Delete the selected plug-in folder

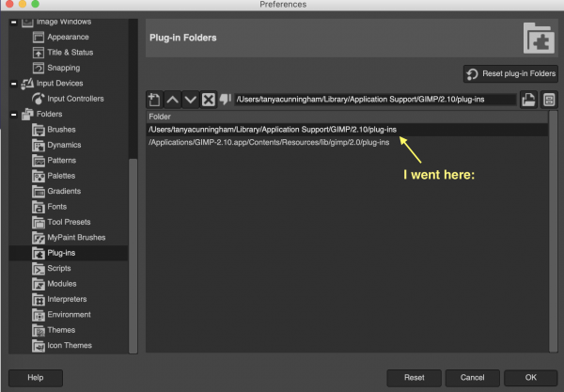point(209,100)
